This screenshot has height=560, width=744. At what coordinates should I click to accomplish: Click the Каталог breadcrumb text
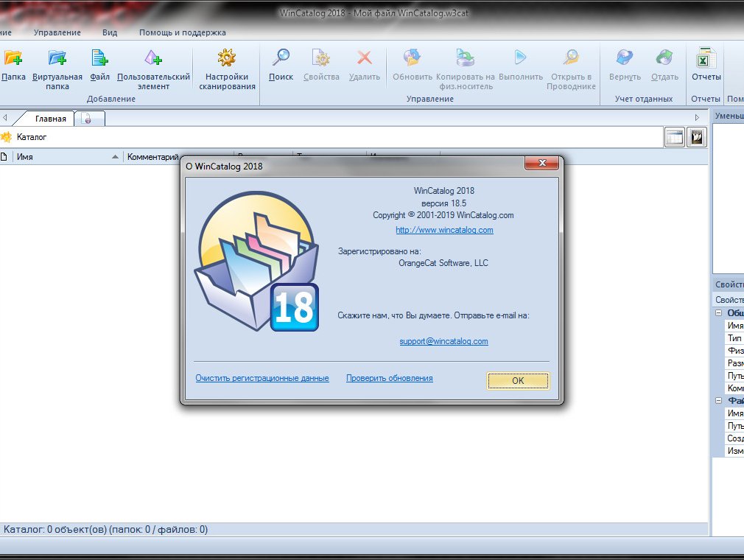click(32, 137)
